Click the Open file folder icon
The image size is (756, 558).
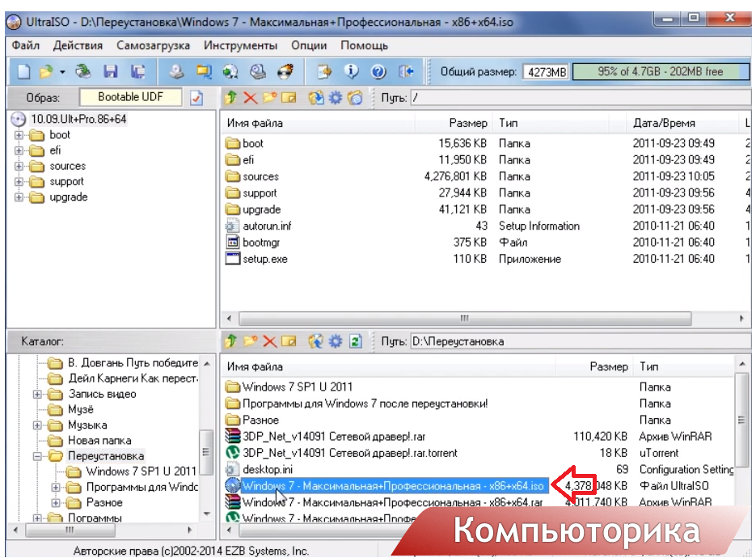click(46, 72)
